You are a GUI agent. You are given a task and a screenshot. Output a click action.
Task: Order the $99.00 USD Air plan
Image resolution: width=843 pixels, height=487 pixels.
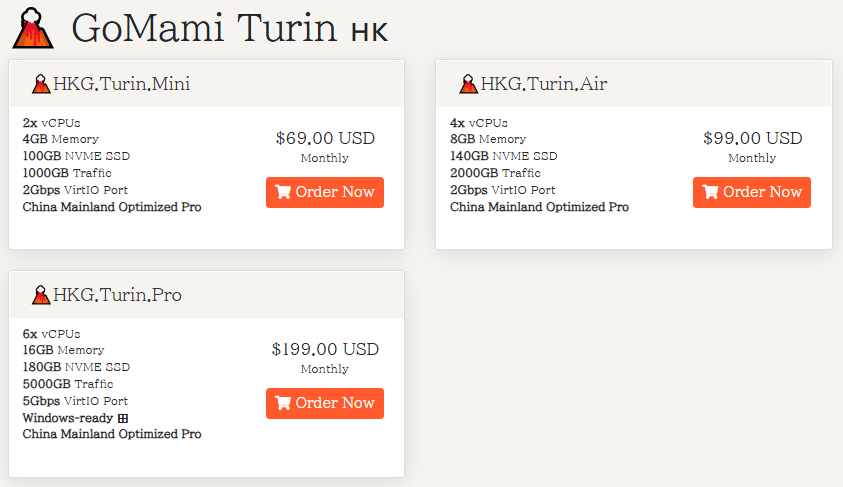tap(752, 192)
